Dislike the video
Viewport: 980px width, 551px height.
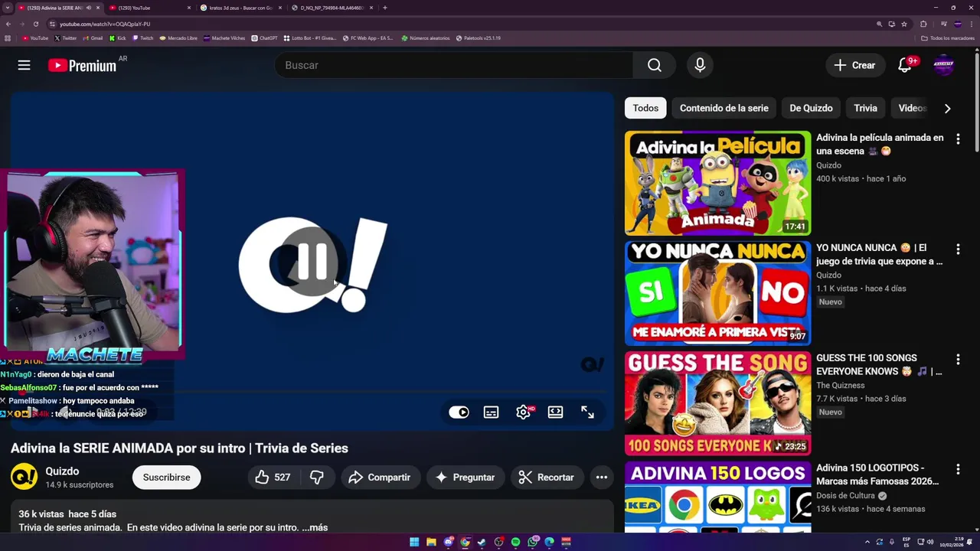pyautogui.click(x=317, y=477)
